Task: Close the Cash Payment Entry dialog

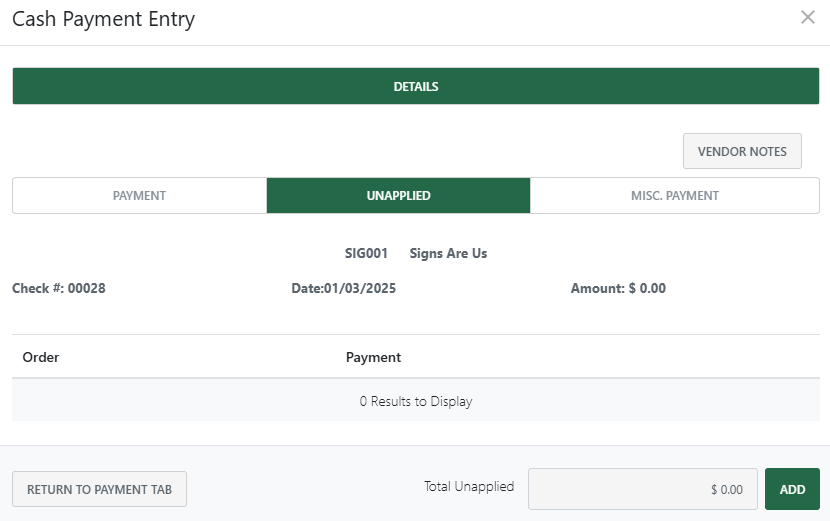Action: (x=808, y=17)
